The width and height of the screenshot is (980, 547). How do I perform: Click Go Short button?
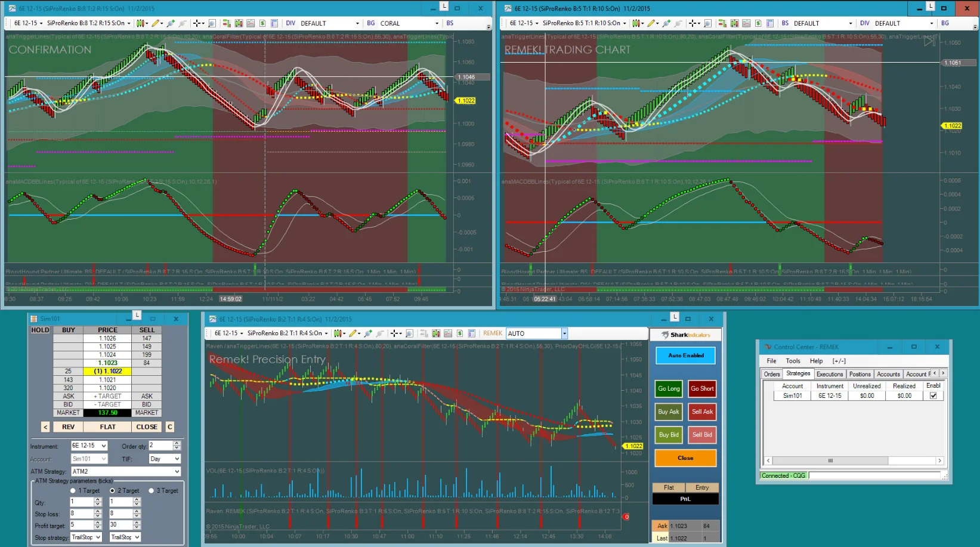702,389
